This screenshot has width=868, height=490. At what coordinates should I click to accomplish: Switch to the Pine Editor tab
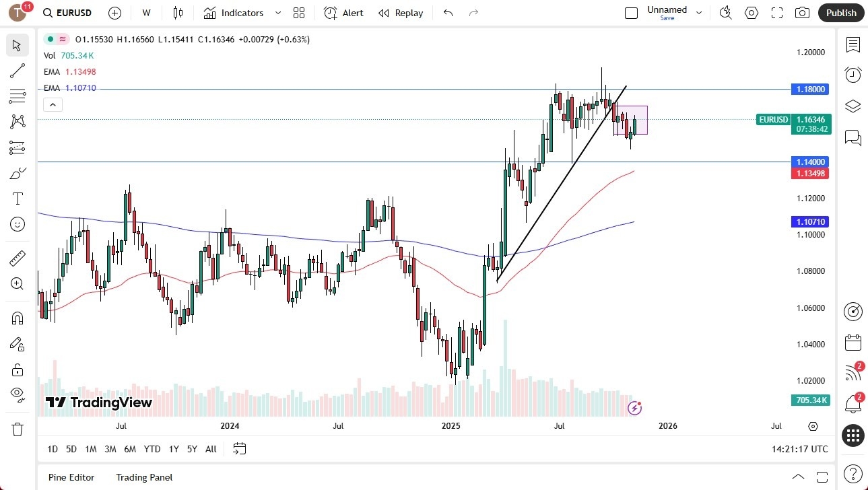tap(71, 477)
